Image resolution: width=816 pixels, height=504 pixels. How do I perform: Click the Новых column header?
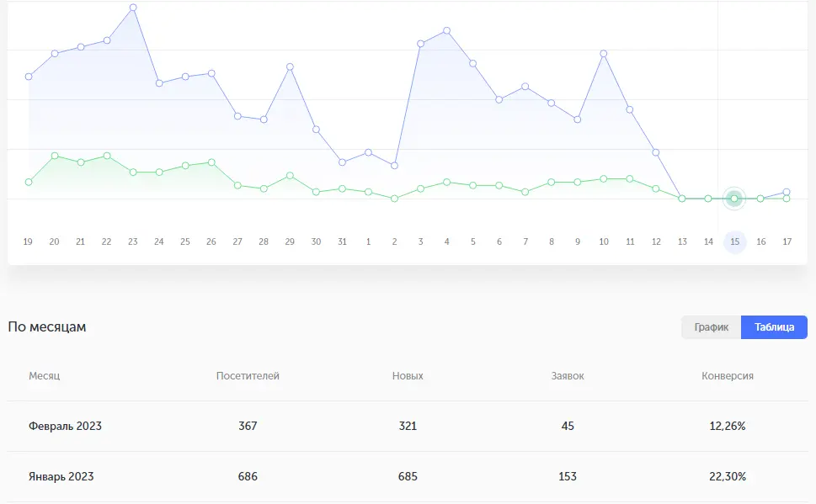tap(408, 376)
